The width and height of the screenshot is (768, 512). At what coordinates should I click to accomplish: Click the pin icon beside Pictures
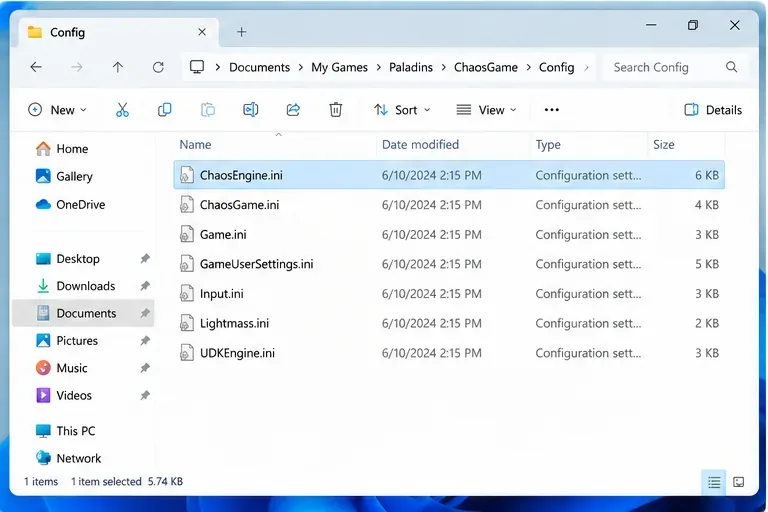pos(145,341)
